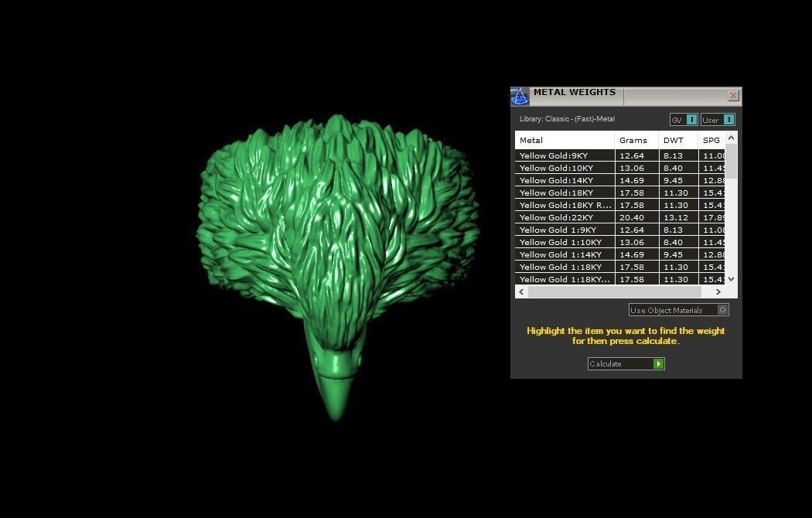Screen dimensions: 812x518
Task: Select the Yellow Gold:18KY row
Action: pyautogui.click(x=620, y=193)
